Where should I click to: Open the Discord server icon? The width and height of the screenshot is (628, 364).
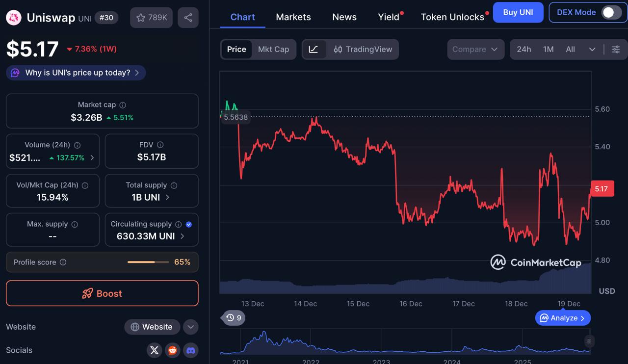190,350
